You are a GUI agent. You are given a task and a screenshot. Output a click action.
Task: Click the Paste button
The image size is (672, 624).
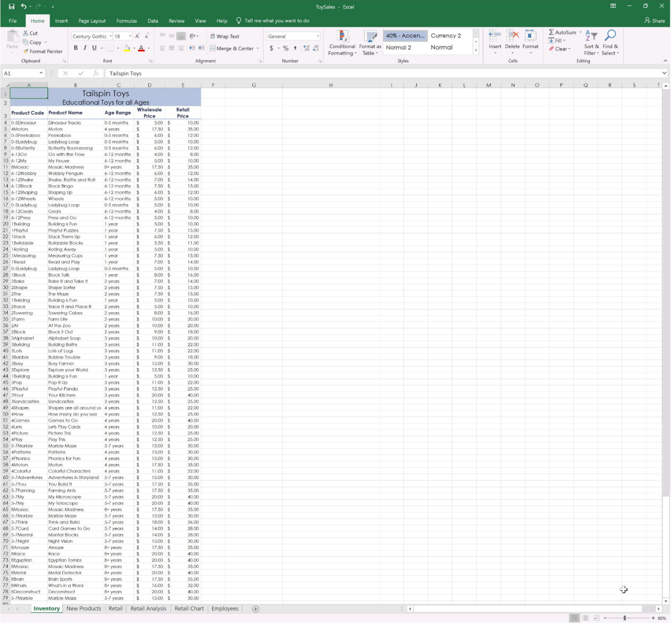click(12, 40)
